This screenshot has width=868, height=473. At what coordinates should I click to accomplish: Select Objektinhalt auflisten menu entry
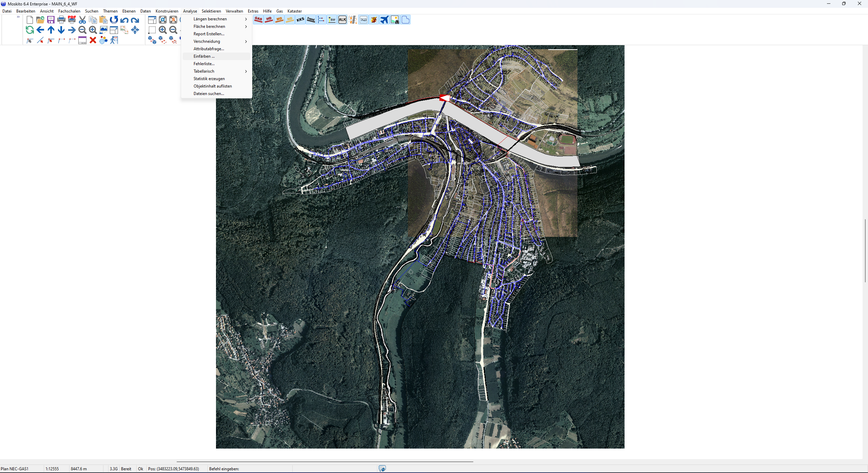tap(216, 86)
